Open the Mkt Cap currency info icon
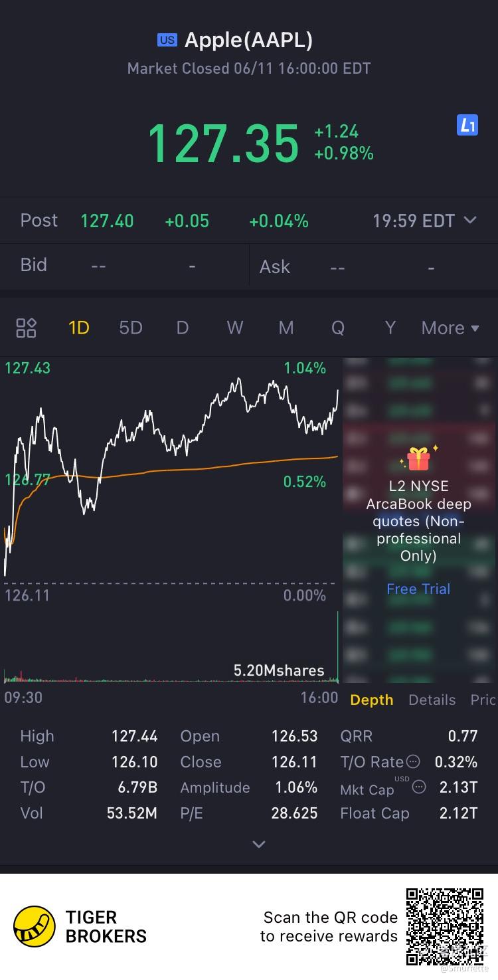The width and height of the screenshot is (498, 980). coord(419,787)
